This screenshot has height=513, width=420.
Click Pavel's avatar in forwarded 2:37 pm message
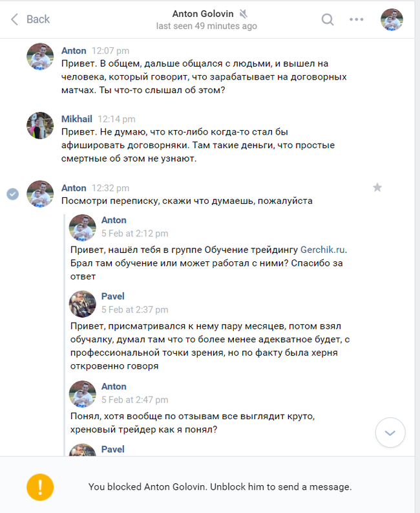(82, 303)
